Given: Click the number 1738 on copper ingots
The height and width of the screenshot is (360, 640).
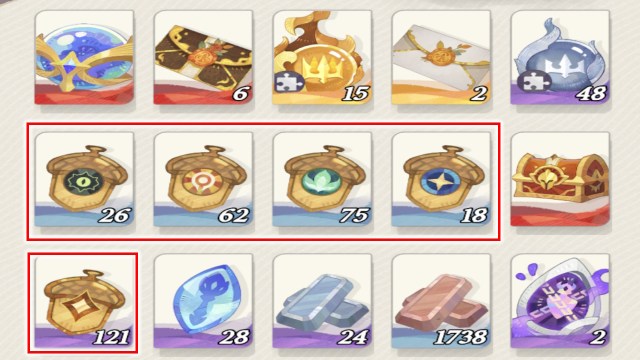Looking at the screenshot, I should (460, 337).
